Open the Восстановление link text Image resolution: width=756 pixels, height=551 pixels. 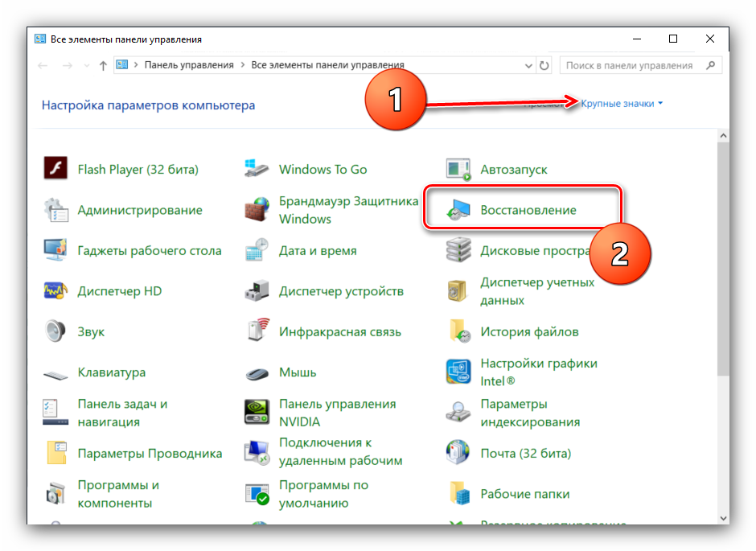(528, 210)
